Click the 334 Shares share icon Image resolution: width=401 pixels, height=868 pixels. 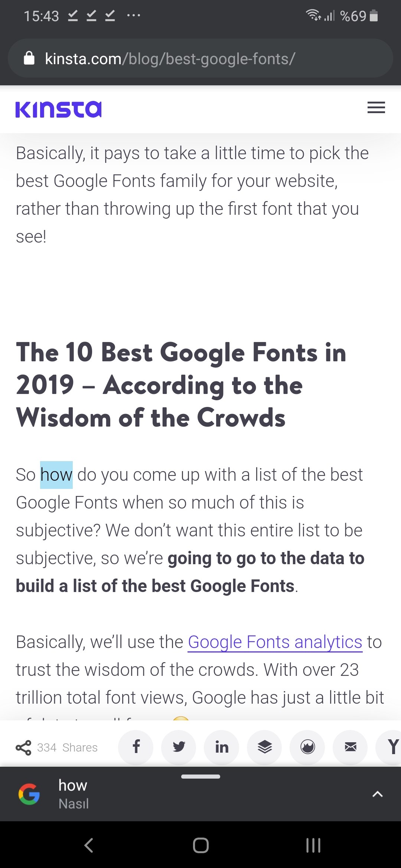pyautogui.click(x=23, y=747)
